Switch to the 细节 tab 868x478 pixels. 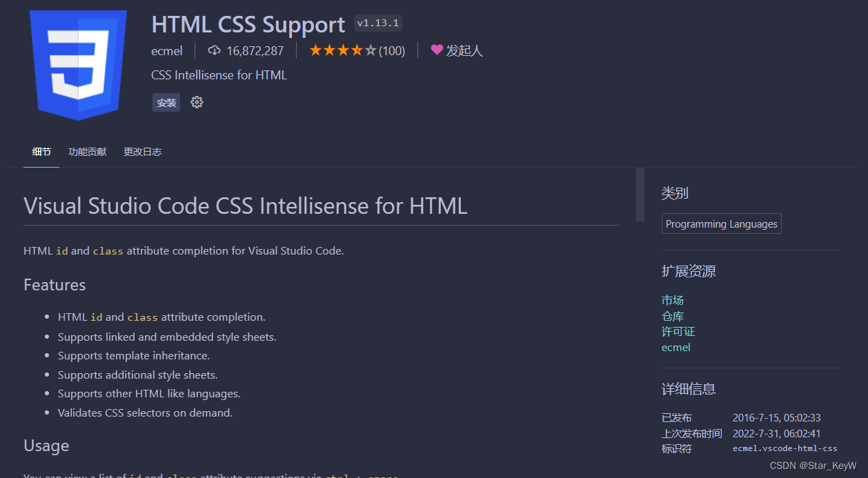pos(41,152)
